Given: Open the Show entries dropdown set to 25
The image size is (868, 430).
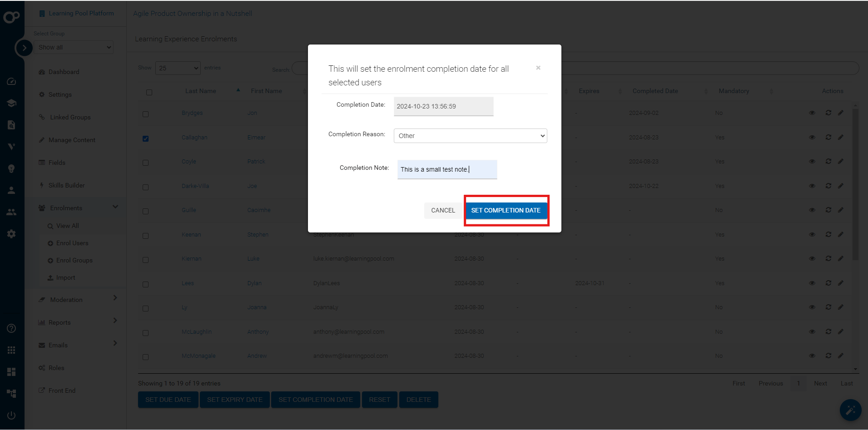Looking at the screenshot, I should pos(178,68).
